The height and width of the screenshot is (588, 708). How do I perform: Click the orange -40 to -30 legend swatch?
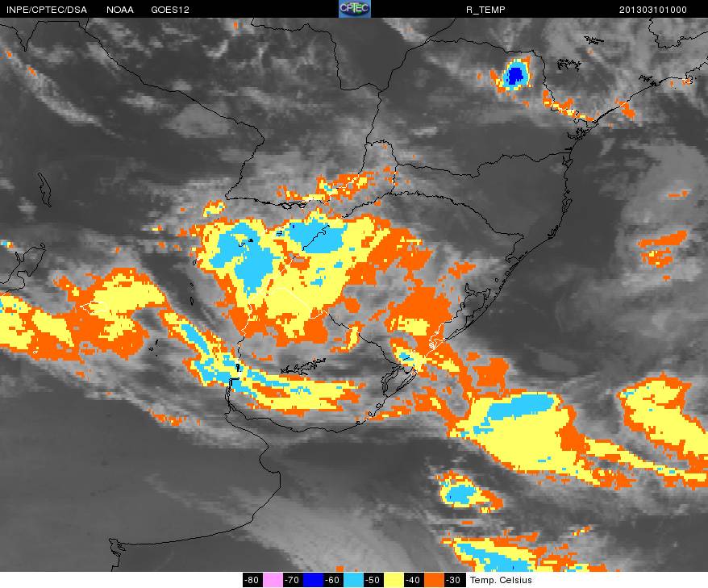click(434, 580)
